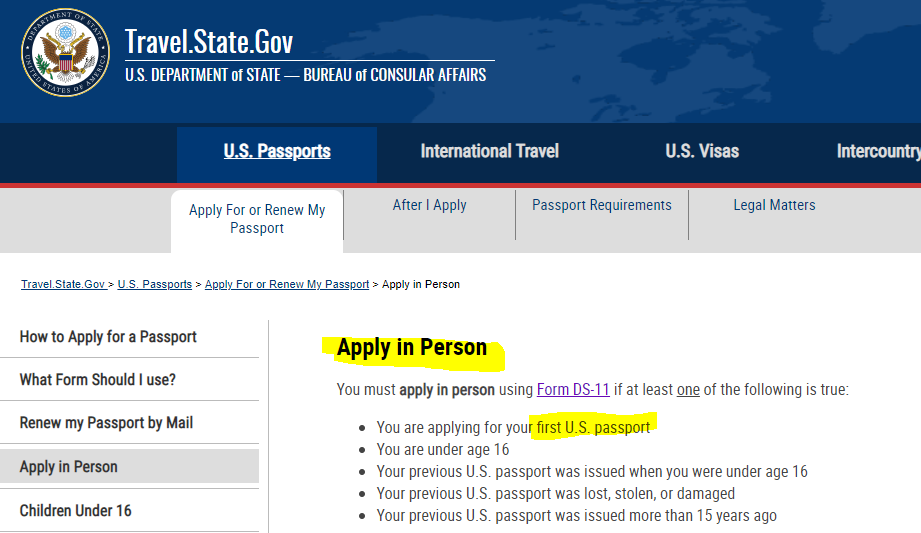Select Apply For or Renew My Passport tab

(x=257, y=219)
